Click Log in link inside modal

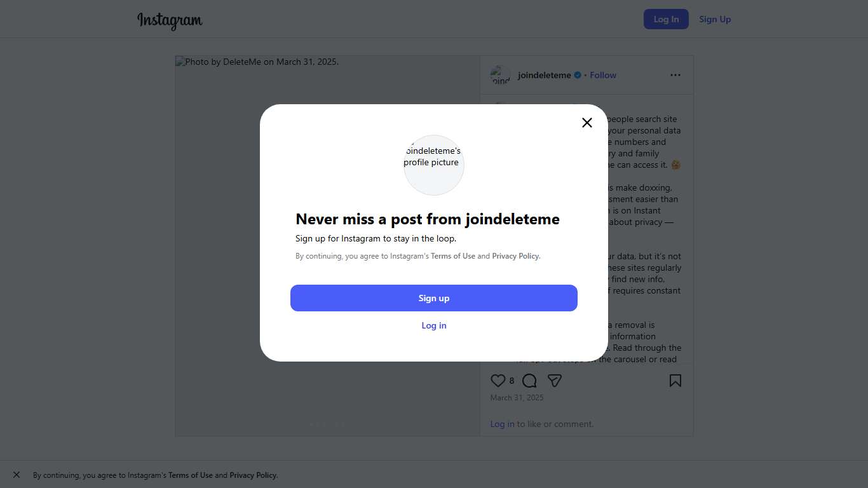coord(434,325)
